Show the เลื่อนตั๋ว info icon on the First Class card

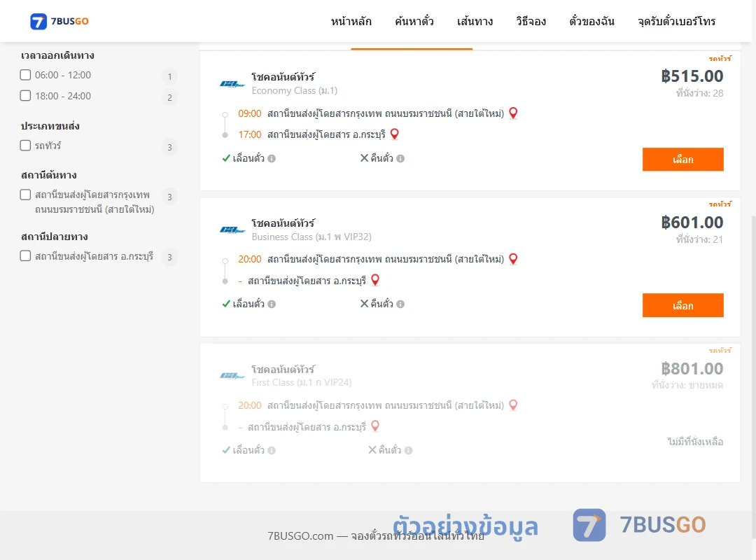click(272, 450)
